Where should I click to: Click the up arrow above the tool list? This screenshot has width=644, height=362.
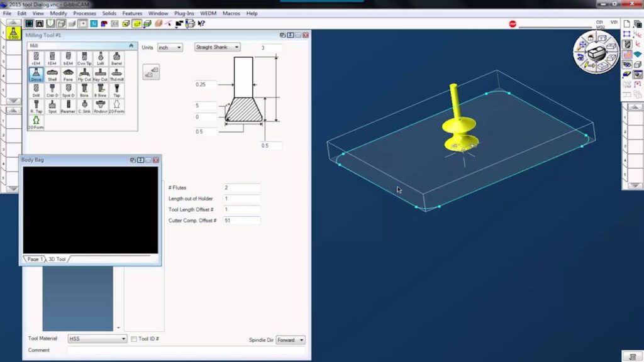click(14, 22)
